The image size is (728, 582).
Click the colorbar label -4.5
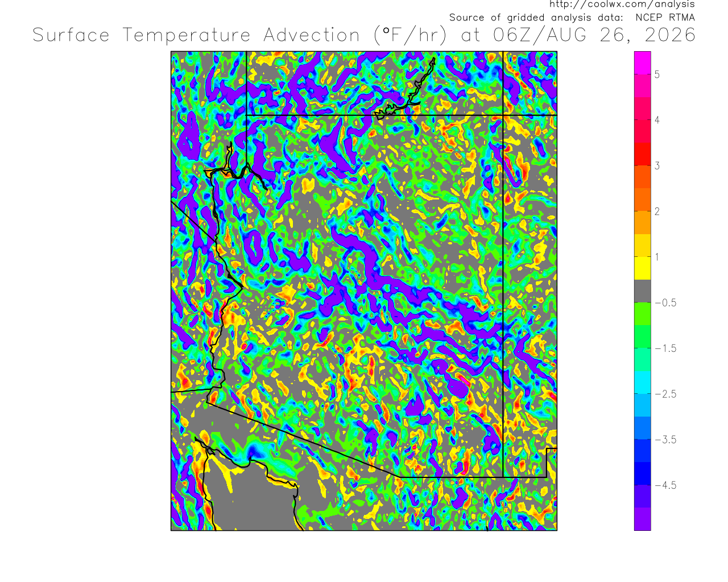point(665,485)
